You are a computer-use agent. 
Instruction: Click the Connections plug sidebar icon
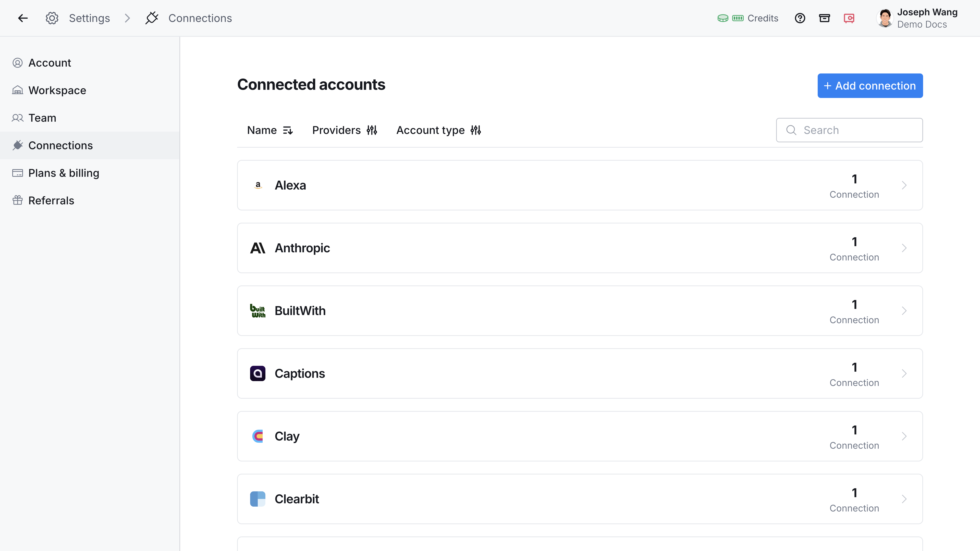click(x=18, y=145)
